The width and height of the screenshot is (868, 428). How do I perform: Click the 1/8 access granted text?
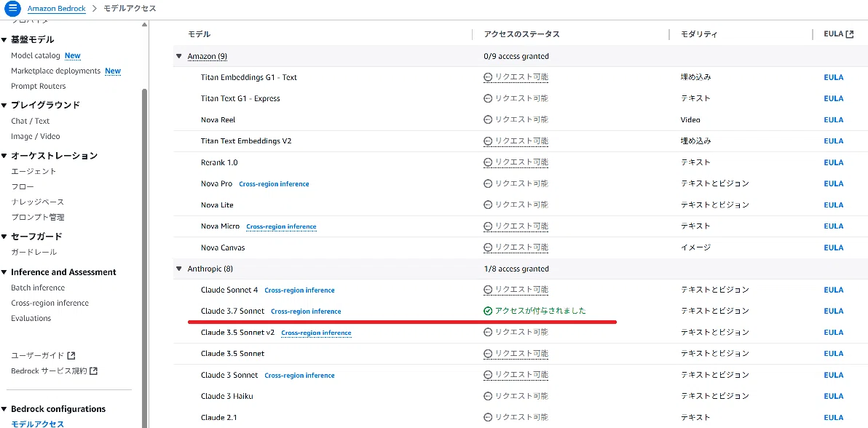(516, 269)
